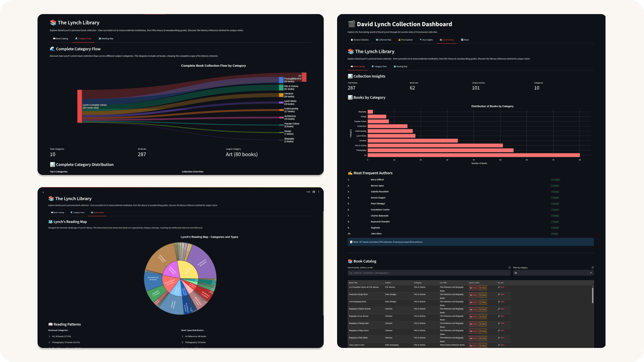Open the About tab in the dashboard
The width and height of the screenshot is (644, 362).
465,40
